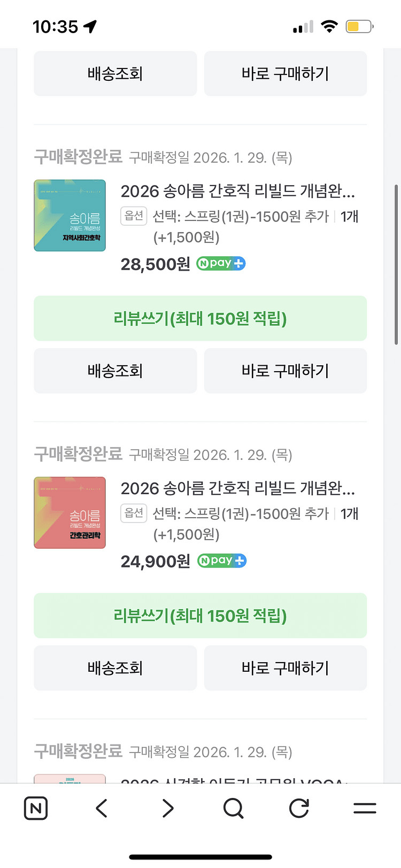Tap the topmost 바로 구매하기 button
401x868 pixels.
coord(286,74)
